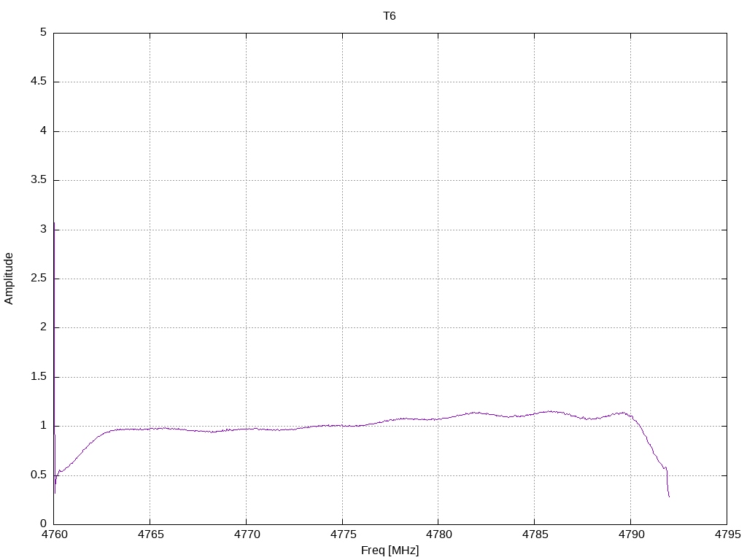The height and width of the screenshot is (560, 747).
Task: Click the y-axis tick label 2.5
Action: pyautogui.click(x=39, y=278)
